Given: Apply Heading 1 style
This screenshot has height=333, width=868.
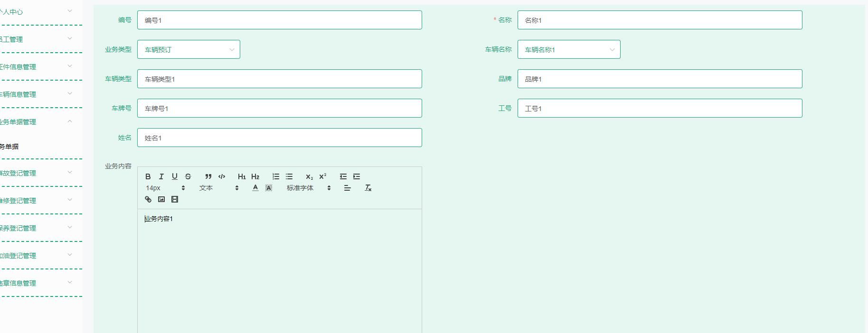Looking at the screenshot, I should tap(242, 176).
